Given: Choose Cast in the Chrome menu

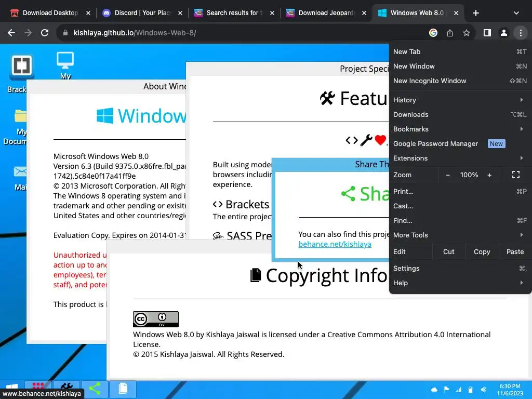Looking at the screenshot, I should tap(460, 206).
